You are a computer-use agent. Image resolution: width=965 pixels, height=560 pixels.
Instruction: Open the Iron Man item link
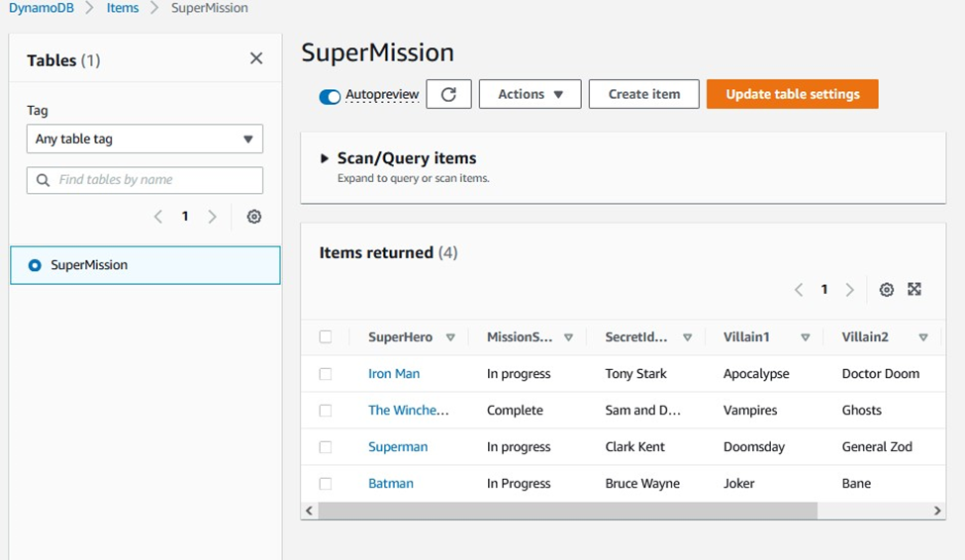394,374
